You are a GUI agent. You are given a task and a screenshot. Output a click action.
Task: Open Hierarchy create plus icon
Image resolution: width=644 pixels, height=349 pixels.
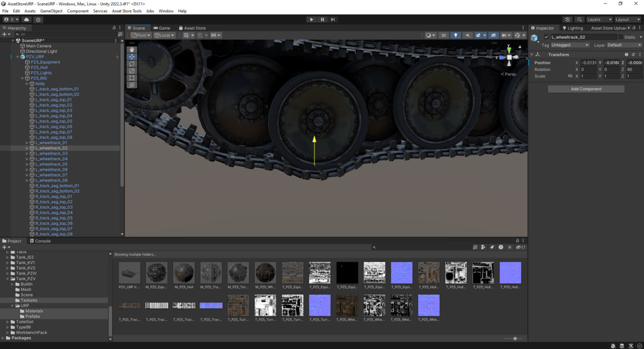click(5, 34)
